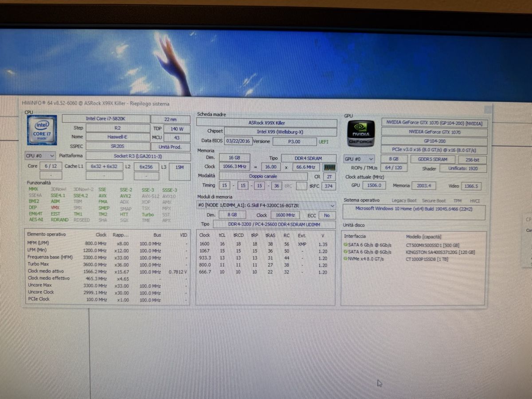Click the Doppio canale mode field
Image resolution: width=532 pixels, height=399 pixels.
pos(263,176)
